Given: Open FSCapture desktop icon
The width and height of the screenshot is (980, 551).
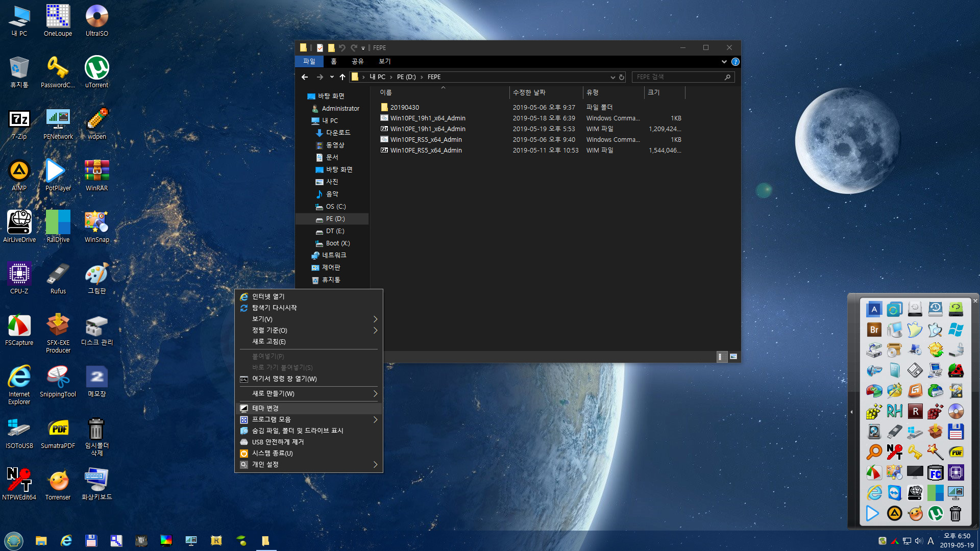Looking at the screenshot, I should click(19, 330).
